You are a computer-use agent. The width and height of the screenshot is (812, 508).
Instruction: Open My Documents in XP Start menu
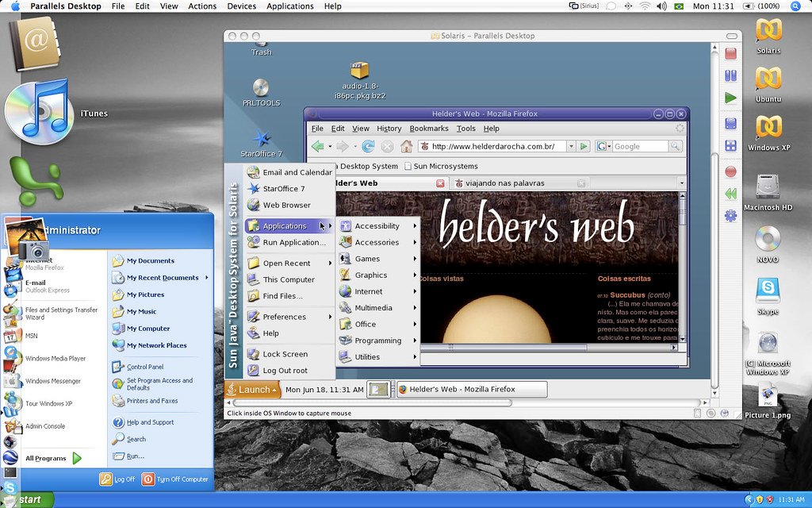click(144, 260)
